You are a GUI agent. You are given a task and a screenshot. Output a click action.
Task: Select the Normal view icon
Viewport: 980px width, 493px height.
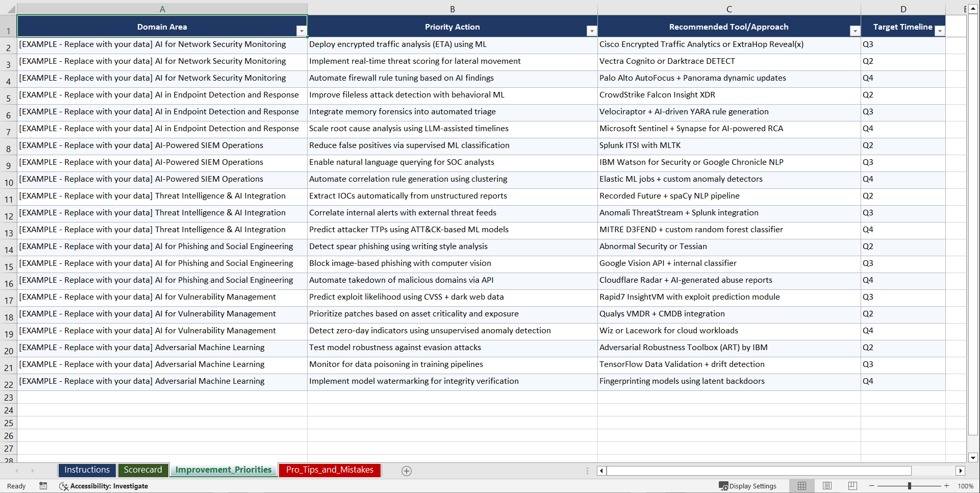[x=801, y=486]
